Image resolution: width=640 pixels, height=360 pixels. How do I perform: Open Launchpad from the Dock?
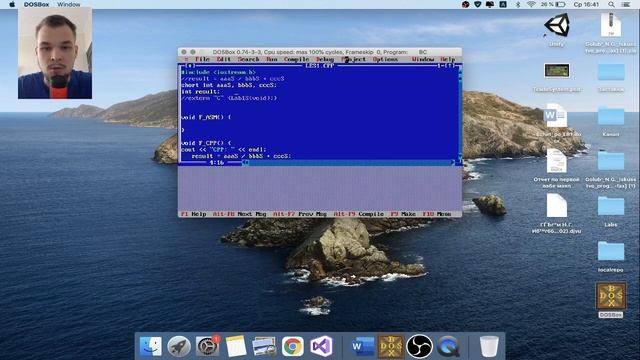pos(179,346)
